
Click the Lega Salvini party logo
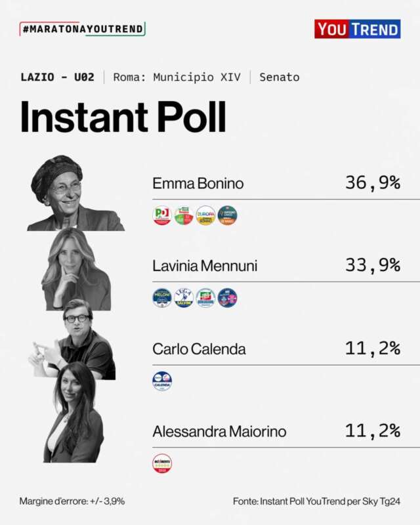pyautogui.click(x=184, y=298)
